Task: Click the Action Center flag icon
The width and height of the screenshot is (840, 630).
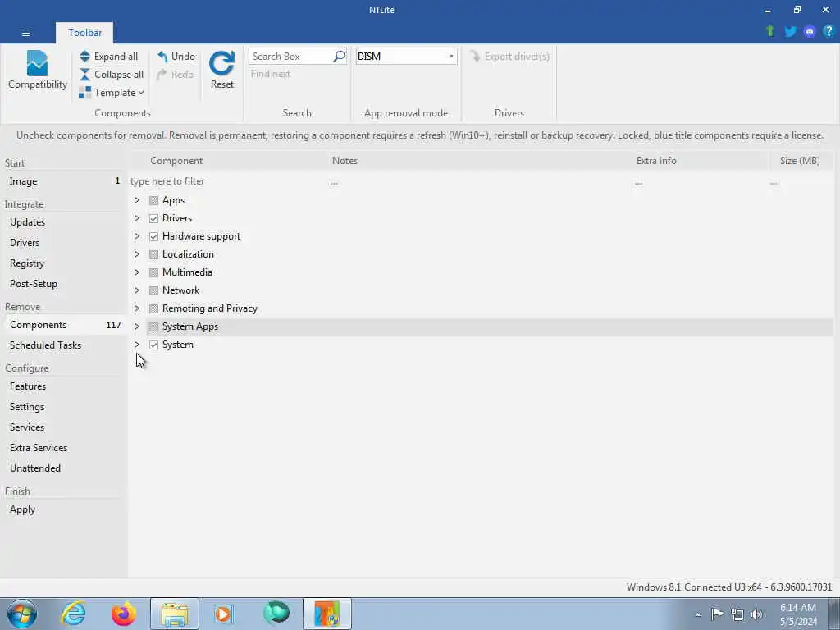Action: 717,614
